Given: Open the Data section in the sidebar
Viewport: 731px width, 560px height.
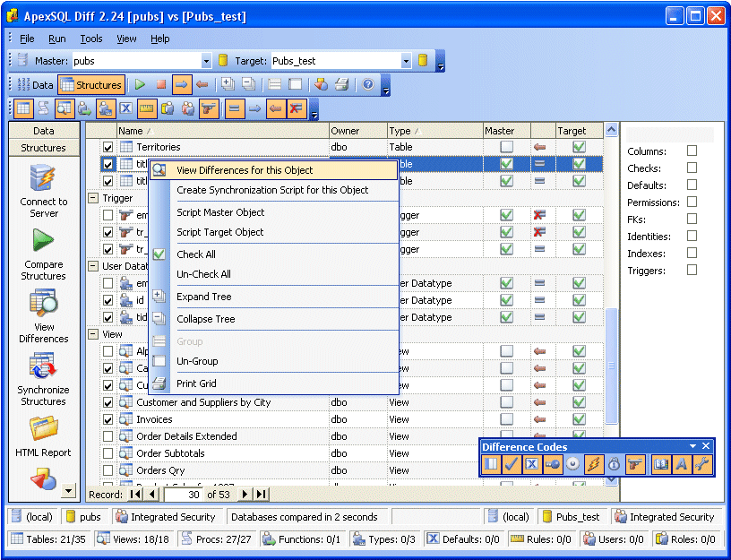Looking at the screenshot, I should point(43,131).
